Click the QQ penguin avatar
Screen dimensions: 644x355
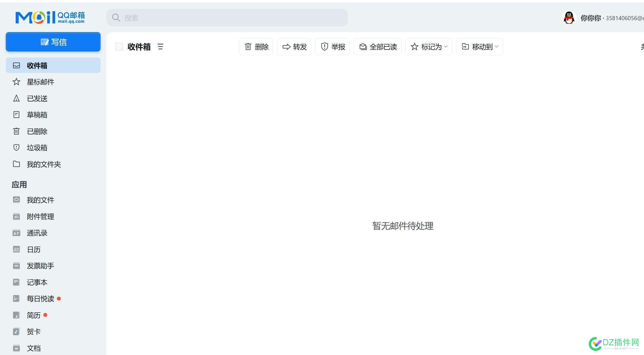click(x=569, y=18)
